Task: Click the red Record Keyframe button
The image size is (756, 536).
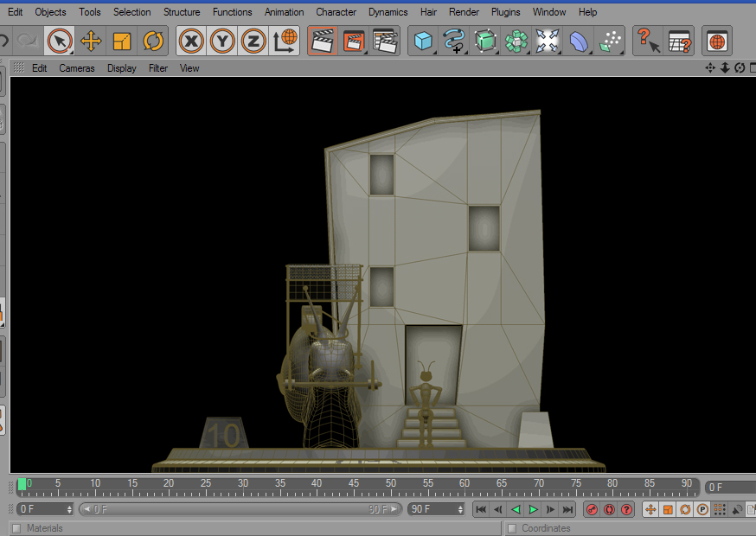Action: click(592, 509)
